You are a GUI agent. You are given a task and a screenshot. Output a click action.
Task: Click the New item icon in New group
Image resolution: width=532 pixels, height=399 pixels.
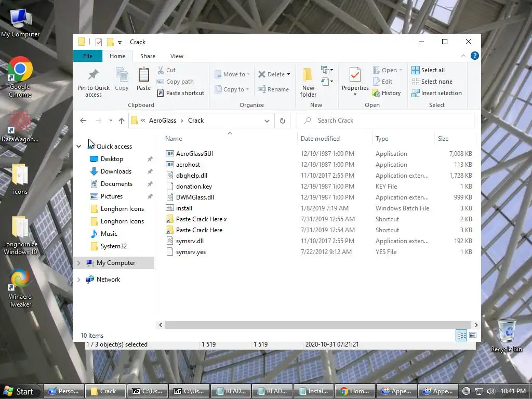pyautogui.click(x=327, y=70)
